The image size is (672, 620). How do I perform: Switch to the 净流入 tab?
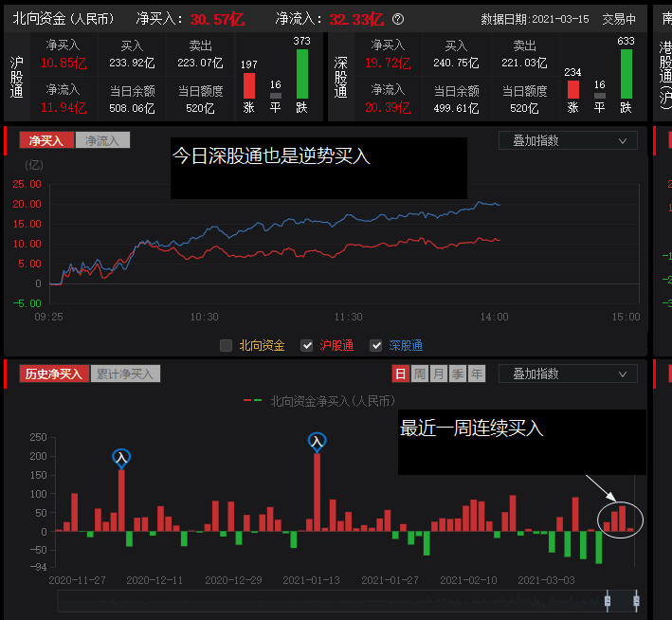click(x=102, y=140)
